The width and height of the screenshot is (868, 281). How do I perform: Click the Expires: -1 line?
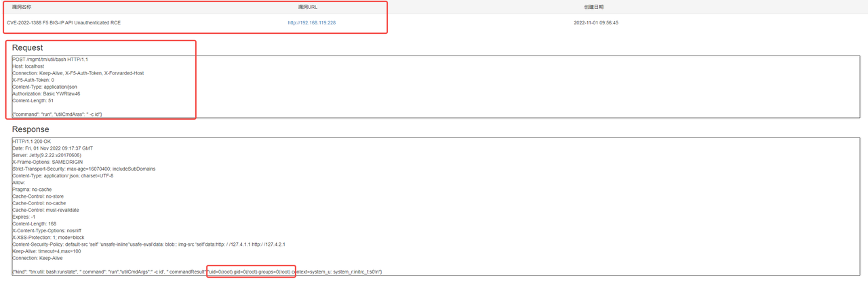click(x=24, y=216)
